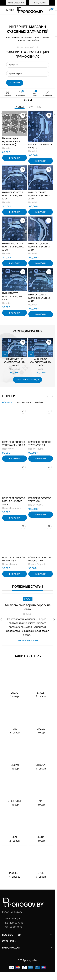The width and height of the screenshot is (57, 980).
Task: Click СМОТРЕТЬ ВСЕ СКИДКИ button
Action: coord(27,380)
